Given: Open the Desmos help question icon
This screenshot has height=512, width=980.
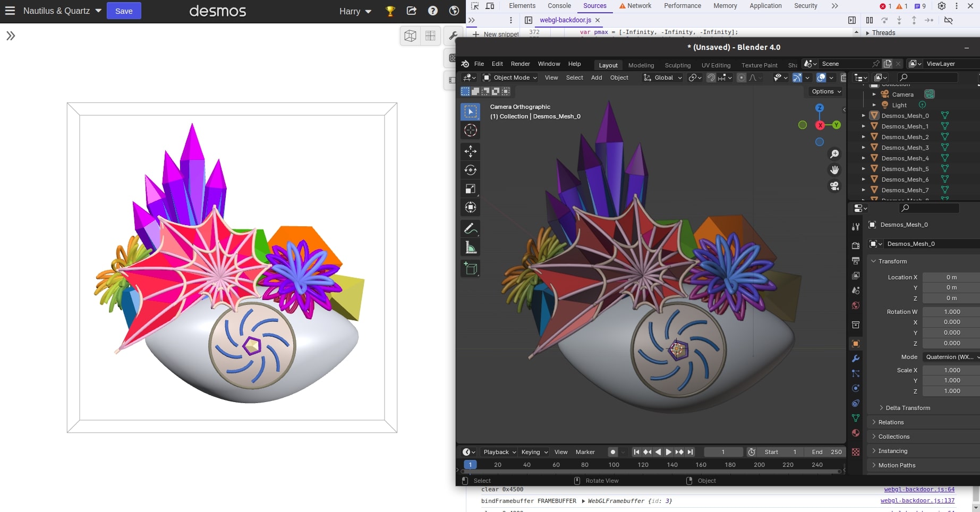Looking at the screenshot, I should [433, 11].
